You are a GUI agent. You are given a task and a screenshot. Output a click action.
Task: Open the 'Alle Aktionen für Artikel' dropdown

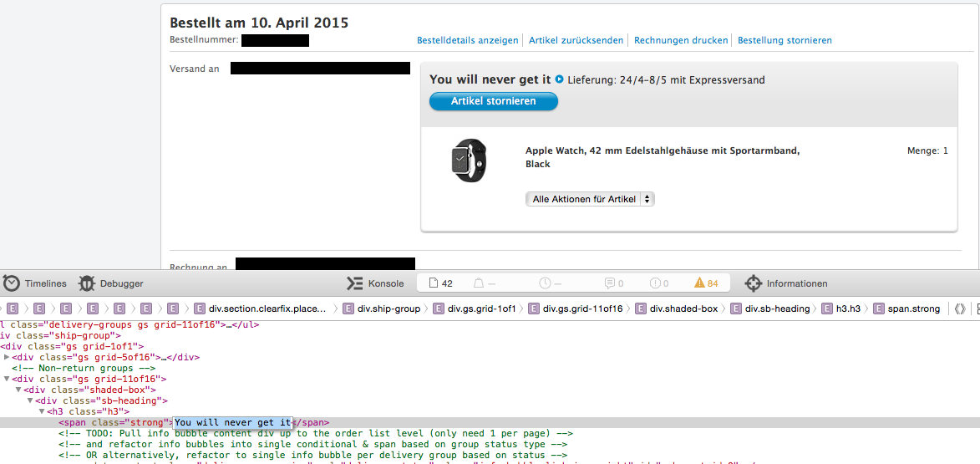point(590,199)
